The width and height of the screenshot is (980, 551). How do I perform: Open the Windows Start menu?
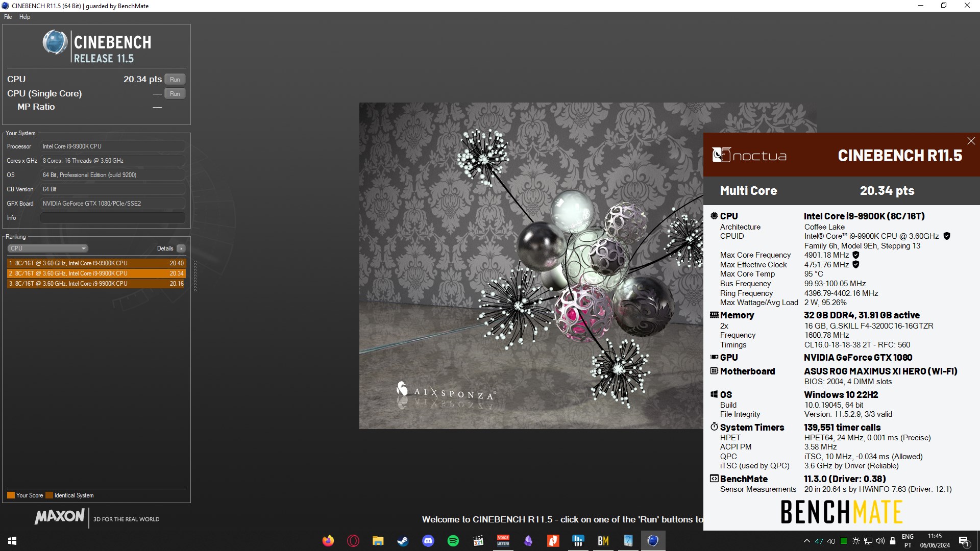(x=12, y=541)
